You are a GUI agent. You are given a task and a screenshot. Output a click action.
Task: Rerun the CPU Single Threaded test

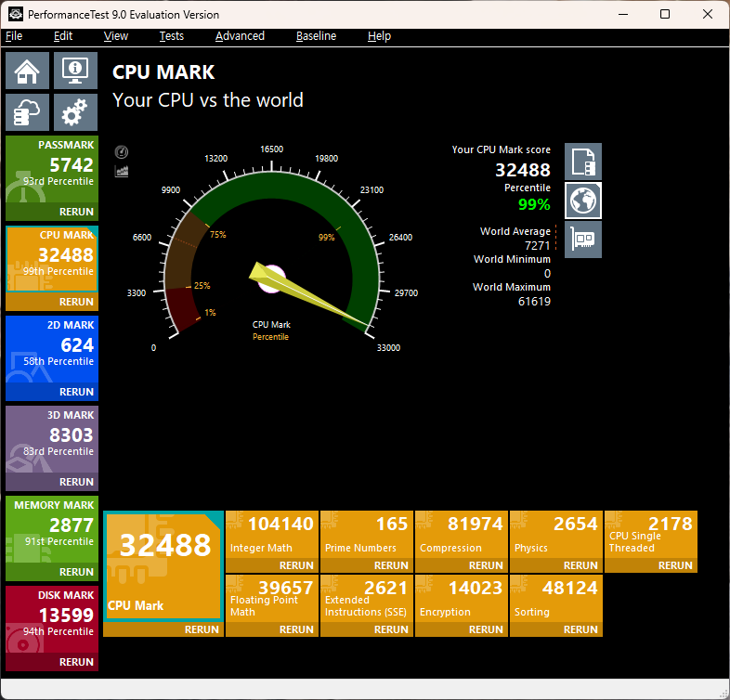click(x=651, y=565)
